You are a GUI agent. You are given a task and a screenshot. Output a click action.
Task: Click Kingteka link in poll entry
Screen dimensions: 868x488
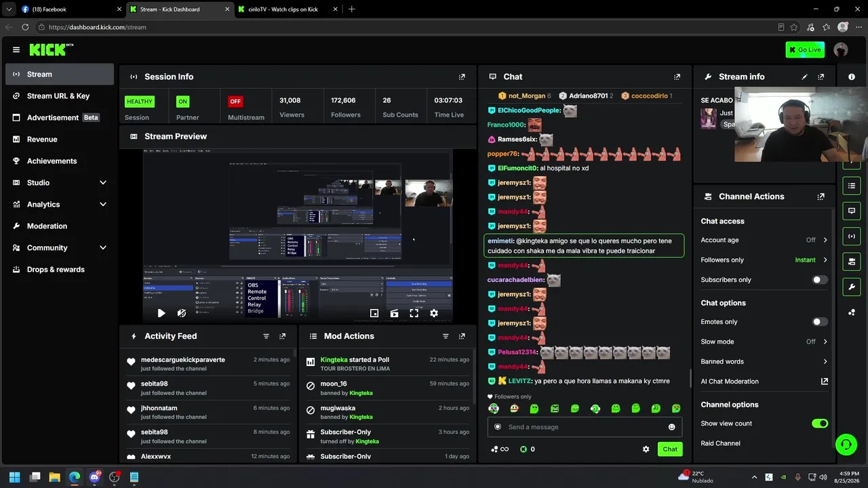pos(334,360)
